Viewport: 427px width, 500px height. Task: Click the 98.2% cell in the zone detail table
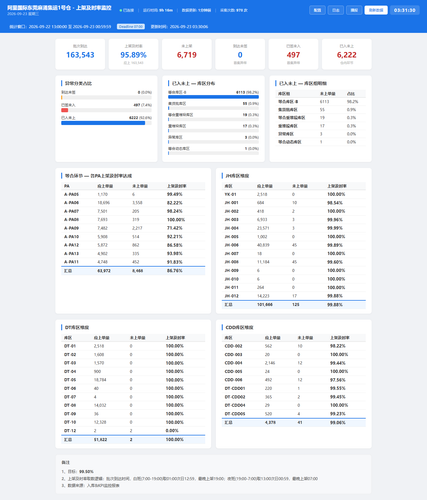point(352,102)
